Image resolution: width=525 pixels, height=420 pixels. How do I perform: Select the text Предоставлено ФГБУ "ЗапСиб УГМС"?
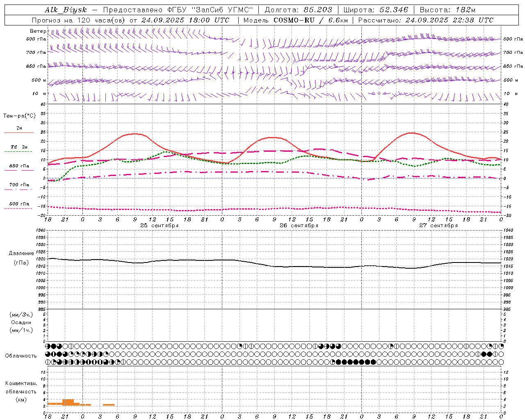pyautogui.click(x=178, y=10)
